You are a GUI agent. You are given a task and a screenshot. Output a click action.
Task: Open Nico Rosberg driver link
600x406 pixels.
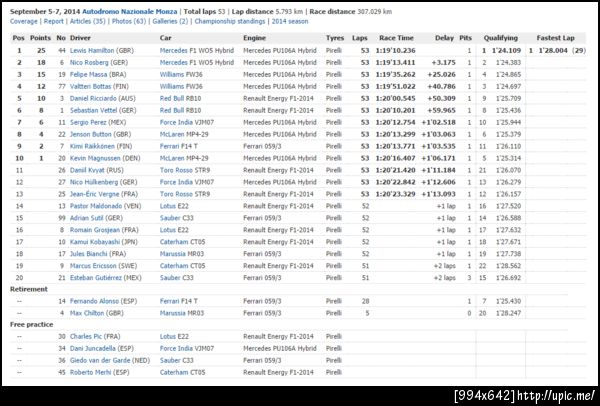tap(89, 62)
